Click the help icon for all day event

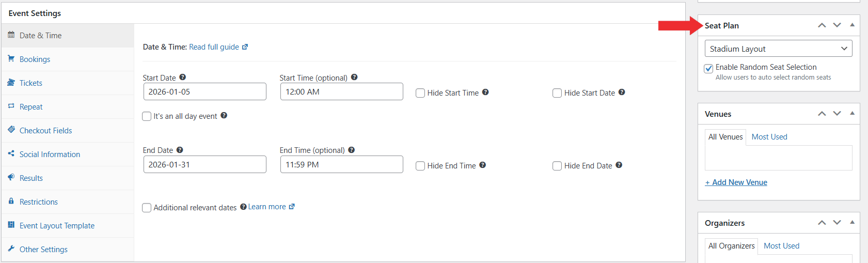224,116
